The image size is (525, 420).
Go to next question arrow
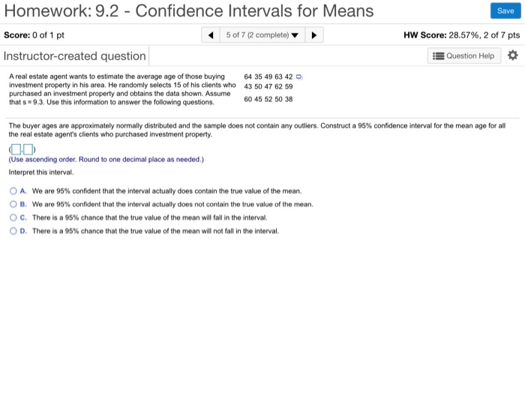pyautogui.click(x=314, y=34)
